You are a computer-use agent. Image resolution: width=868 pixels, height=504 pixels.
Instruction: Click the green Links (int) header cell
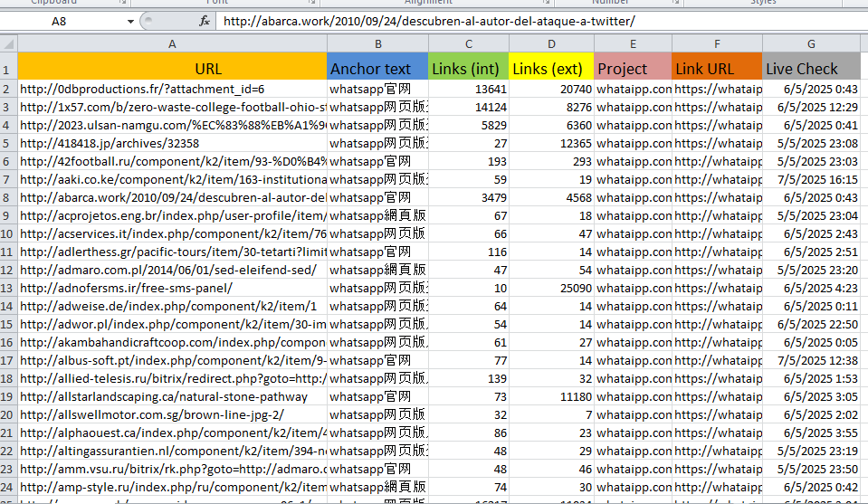coord(468,66)
